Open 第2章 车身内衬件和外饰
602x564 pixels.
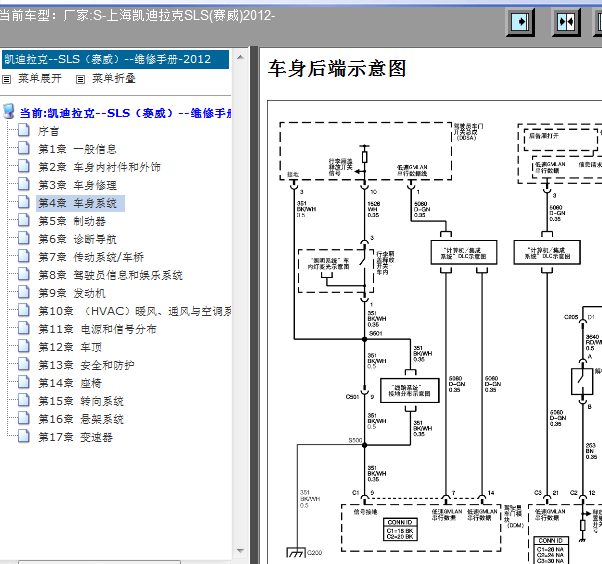pyautogui.click(x=99, y=167)
